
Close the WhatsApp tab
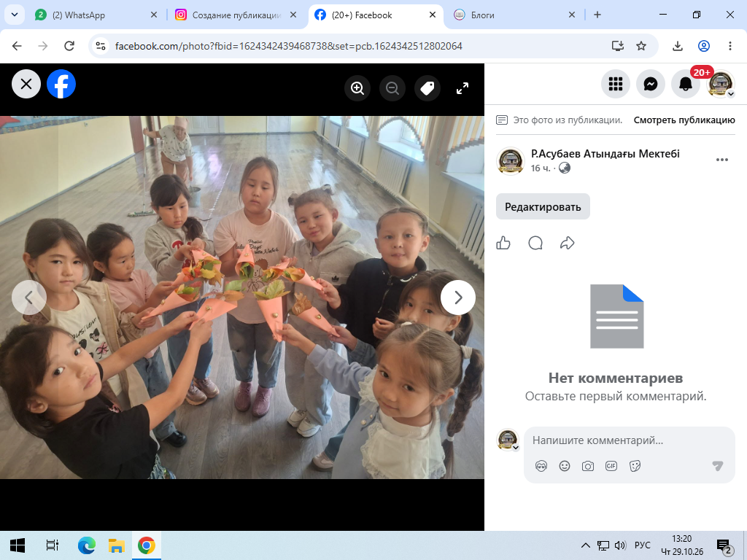(154, 15)
